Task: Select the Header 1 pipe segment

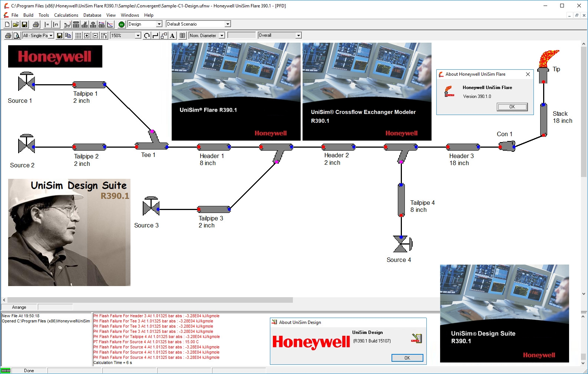Action: pos(214,147)
